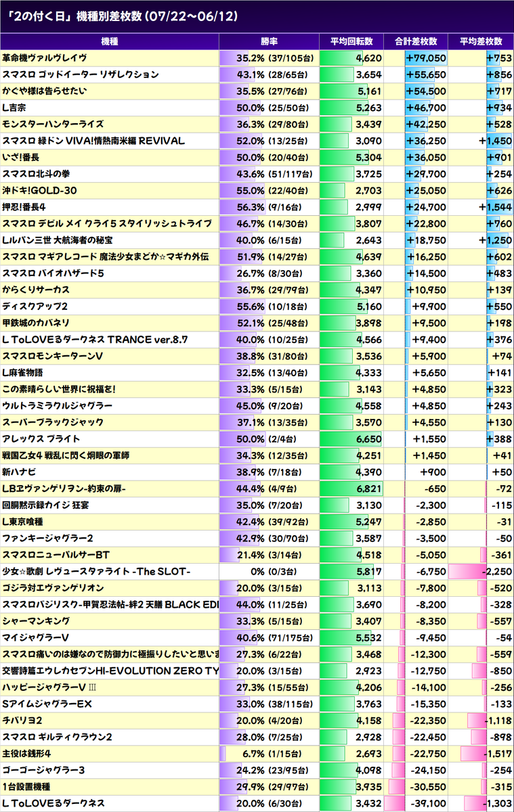Select 少女☆歌劇 レヴュースタァライト machine name
514x812 pixels.
tap(96, 572)
